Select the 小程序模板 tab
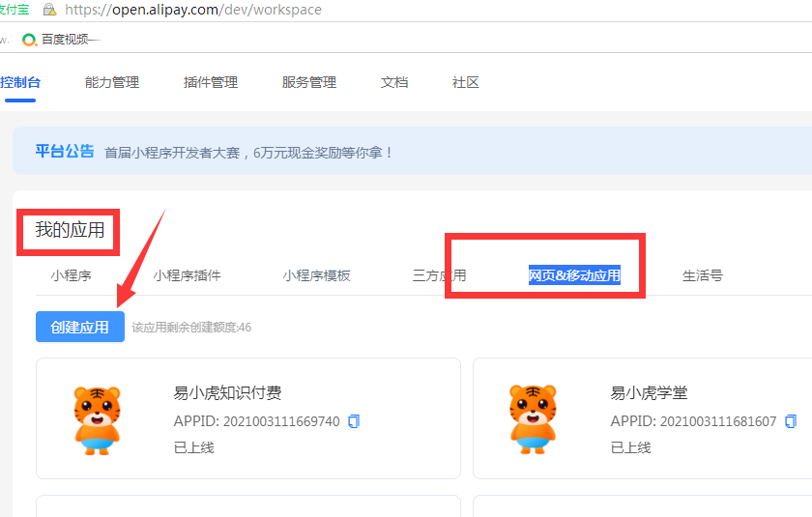Image resolution: width=812 pixels, height=517 pixels. (316, 275)
